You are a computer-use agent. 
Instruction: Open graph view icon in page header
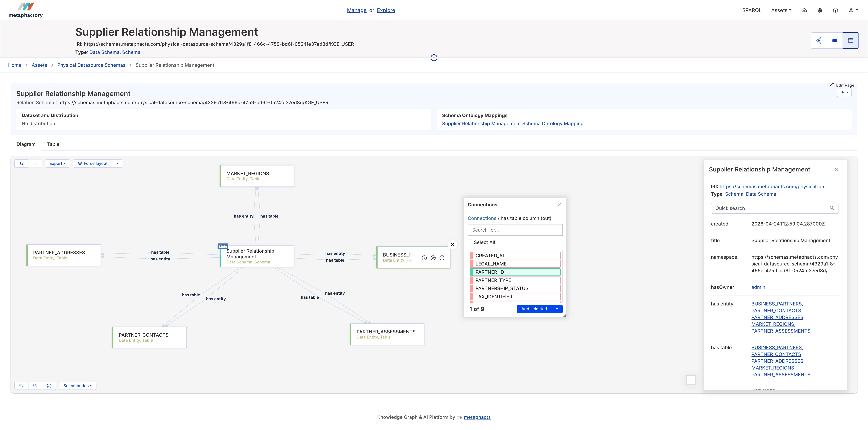tap(819, 40)
